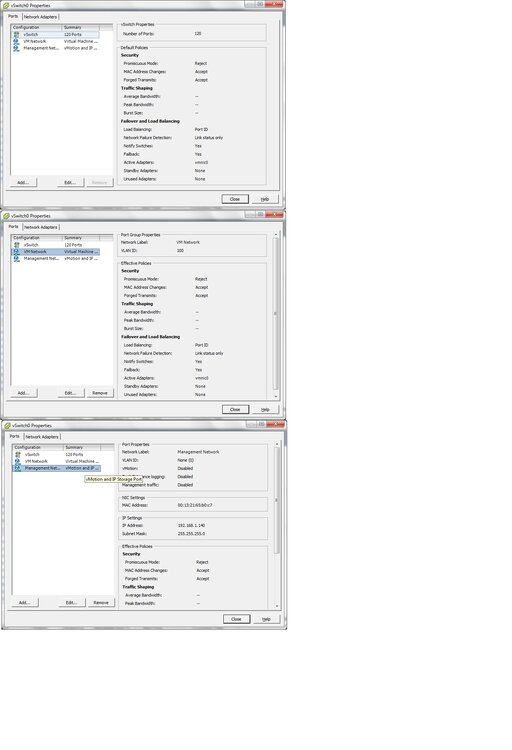The width and height of the screenshot is (512, 750).
Task: Click 'Number of Ports' value 120
Action: click(x=198, y=33)
